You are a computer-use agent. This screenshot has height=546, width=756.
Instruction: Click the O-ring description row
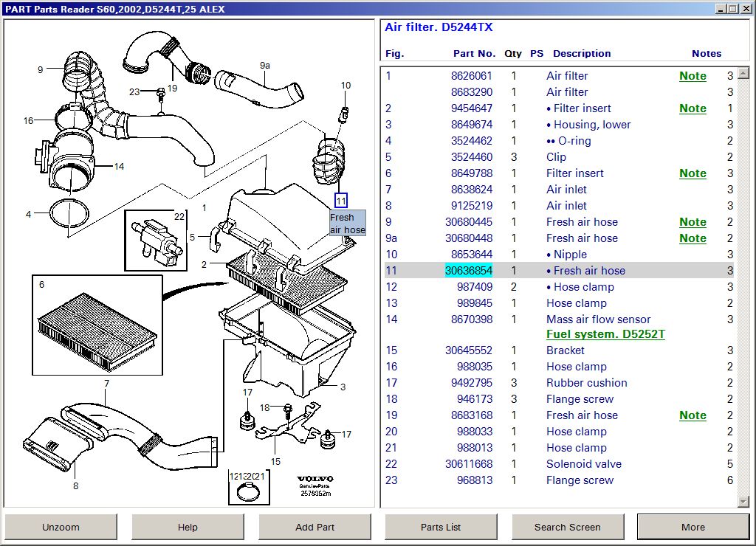tap(568, 141)
